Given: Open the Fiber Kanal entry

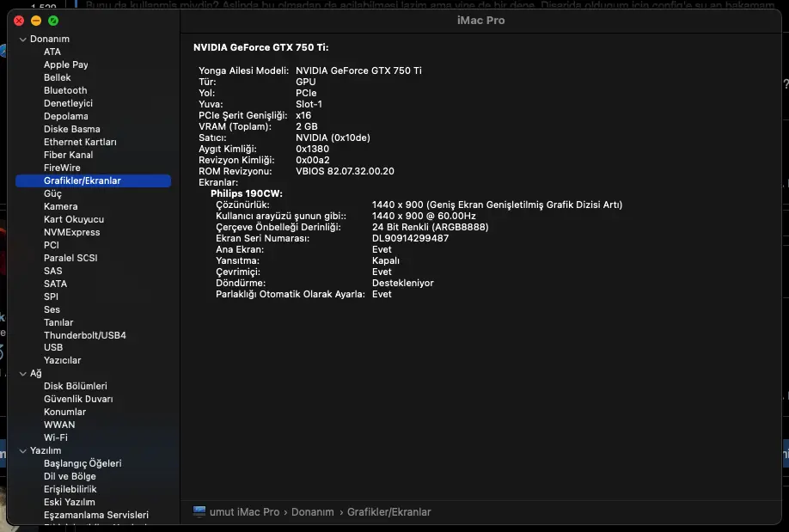Looking at the screenshot, I should tap(69, 155).
